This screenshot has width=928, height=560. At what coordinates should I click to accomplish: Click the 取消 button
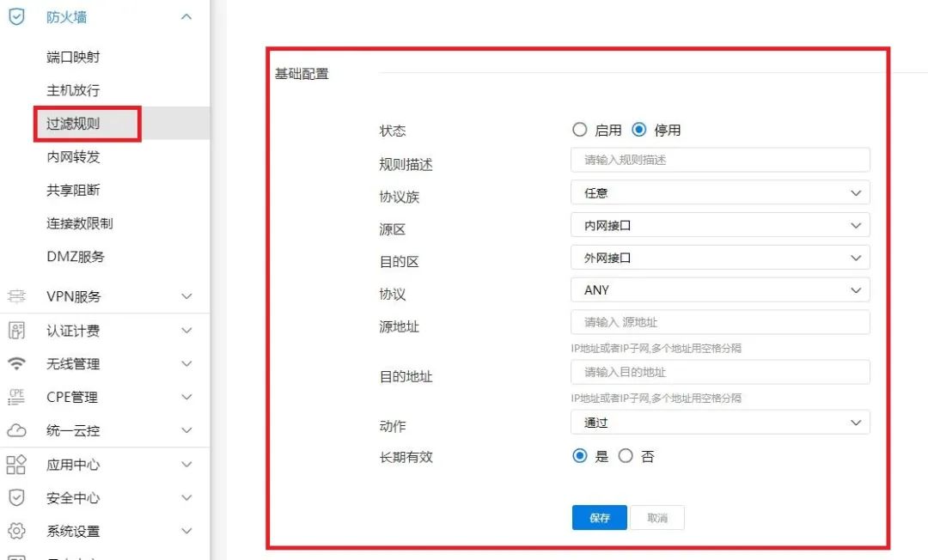(x=657, y=517)
